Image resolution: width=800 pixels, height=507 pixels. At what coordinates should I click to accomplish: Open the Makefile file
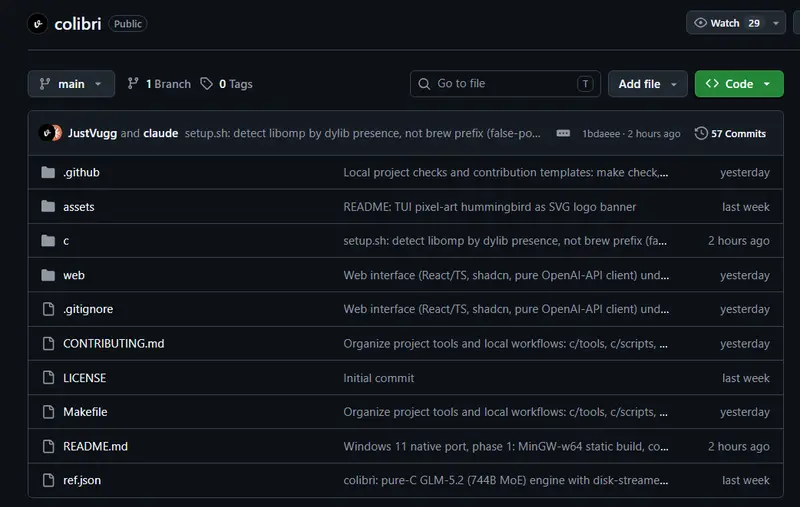pyautogui.click(x=85, y=412)
